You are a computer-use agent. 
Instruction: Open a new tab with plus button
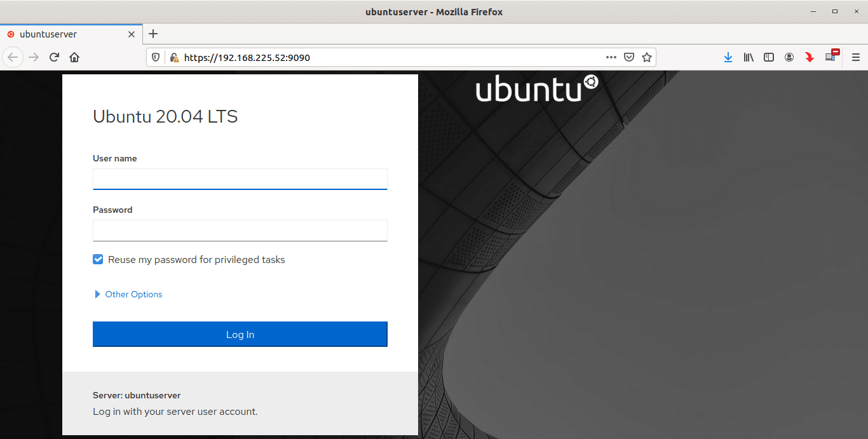153,34
